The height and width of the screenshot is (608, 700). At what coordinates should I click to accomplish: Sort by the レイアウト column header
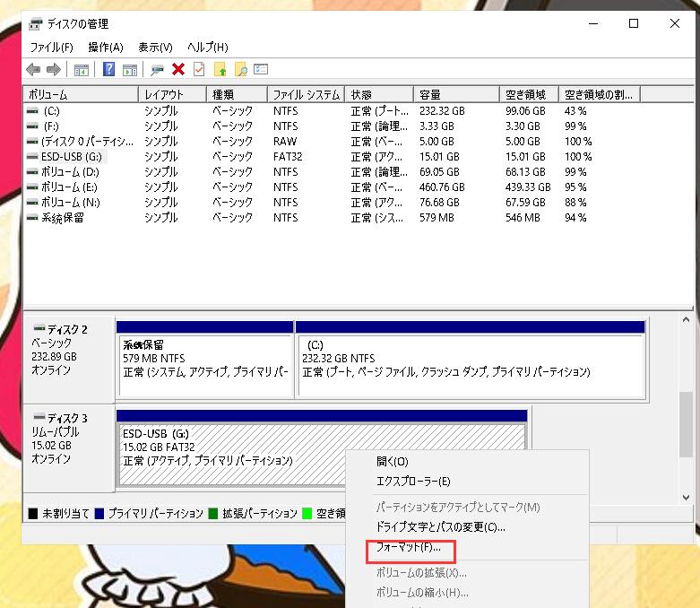pos(173,95)
